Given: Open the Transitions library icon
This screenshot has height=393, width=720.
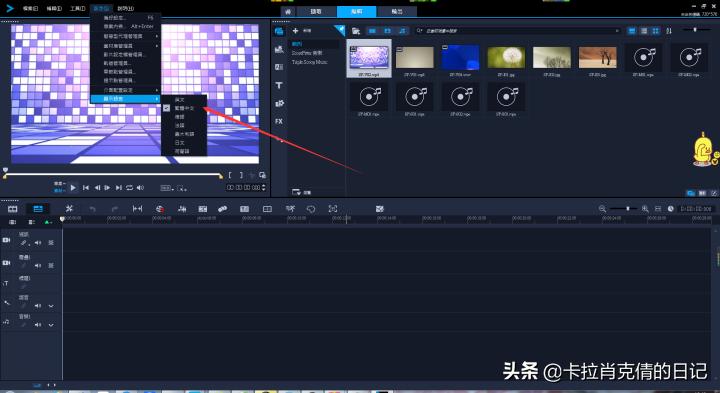Looking at the screenshot, I should coord(279,67).
